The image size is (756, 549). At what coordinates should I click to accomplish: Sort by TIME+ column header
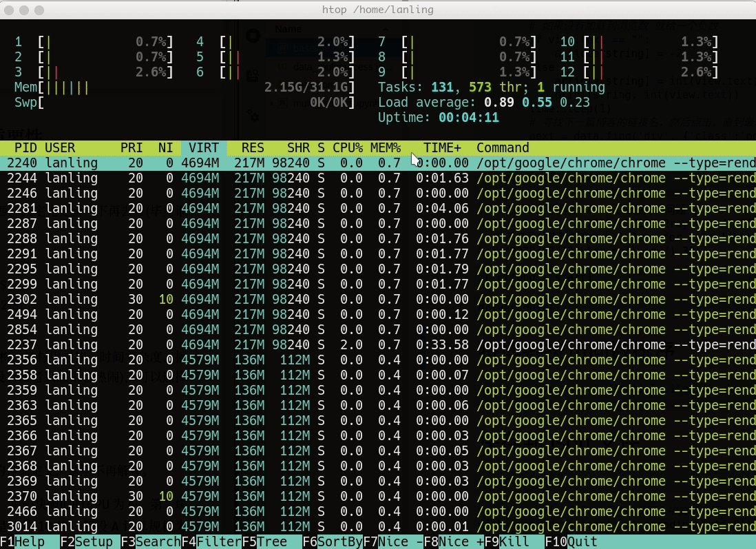click(441, 148)
